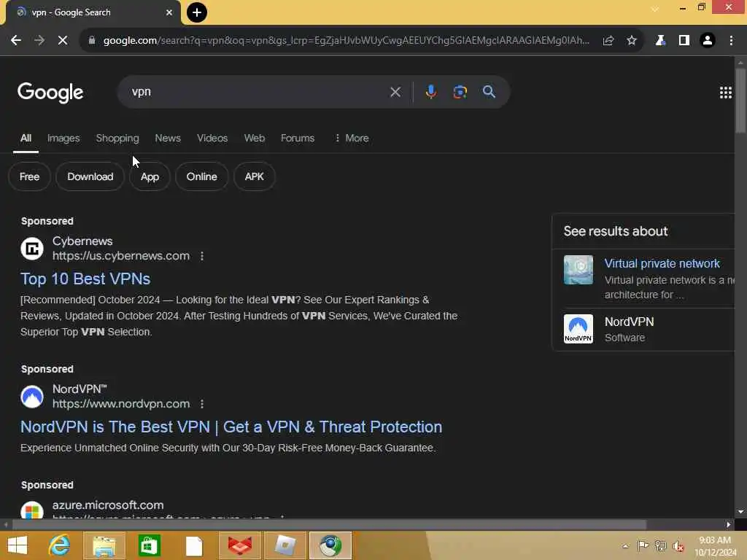The image size is (747, 560).
Task: Search by image with Google Lens icon
Action: [x=460, y=92]
